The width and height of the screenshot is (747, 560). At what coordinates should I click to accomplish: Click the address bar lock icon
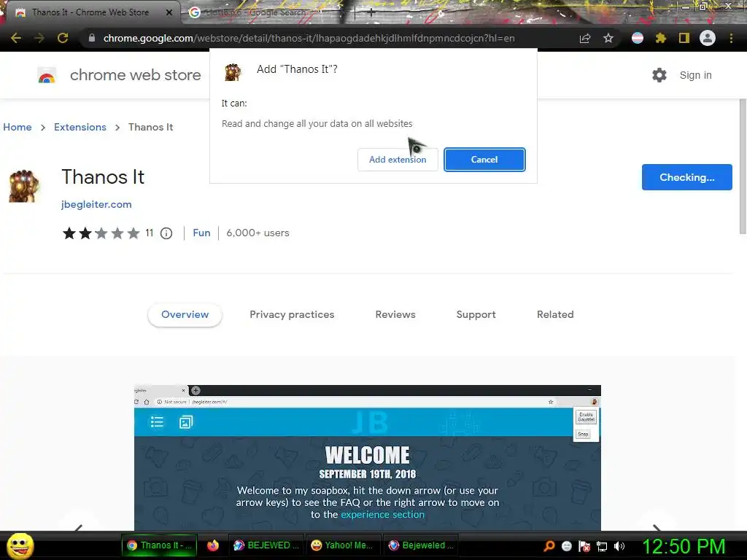91,38
